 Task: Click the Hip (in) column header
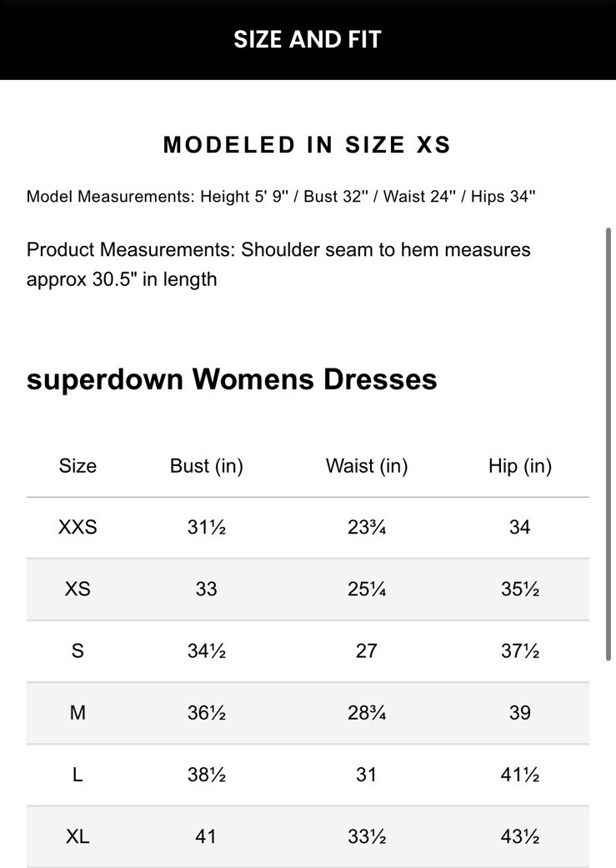(520, 466)
